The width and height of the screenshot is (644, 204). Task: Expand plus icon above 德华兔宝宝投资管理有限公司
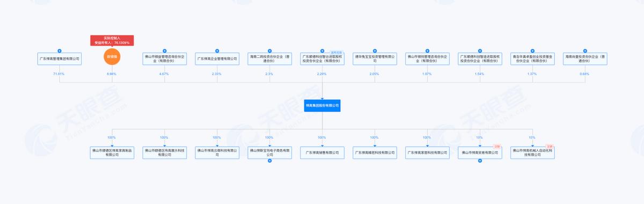[x=375, y=50]
